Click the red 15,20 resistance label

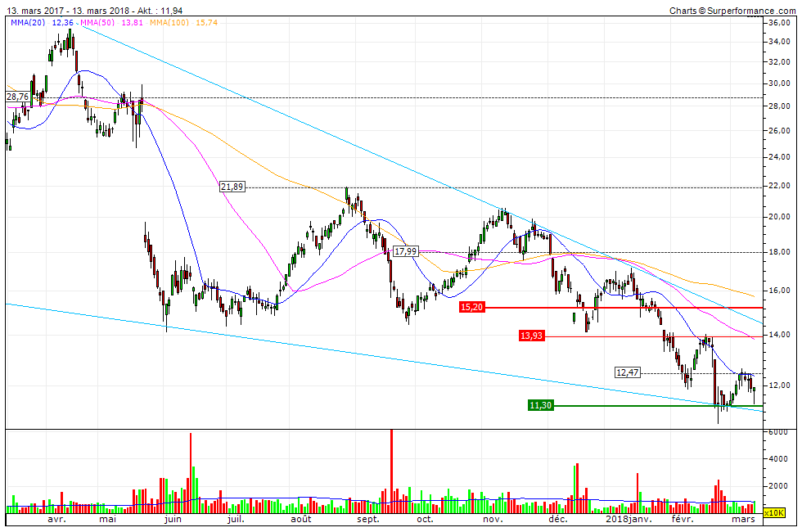471,307
